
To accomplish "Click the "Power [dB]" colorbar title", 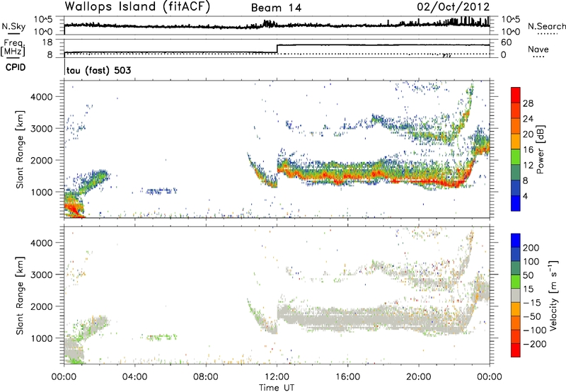I will click(540, 149).
